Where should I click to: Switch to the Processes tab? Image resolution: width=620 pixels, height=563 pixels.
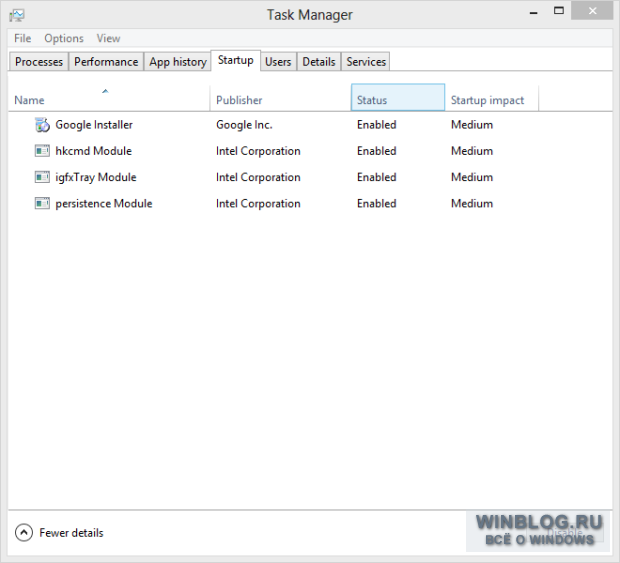click(x=39, y=62)
